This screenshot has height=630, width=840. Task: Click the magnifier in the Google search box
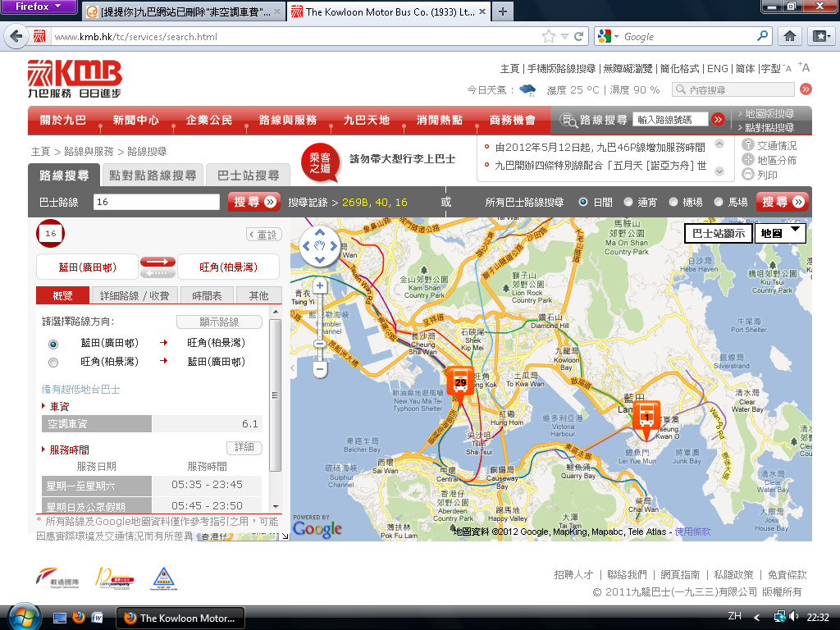763,36
